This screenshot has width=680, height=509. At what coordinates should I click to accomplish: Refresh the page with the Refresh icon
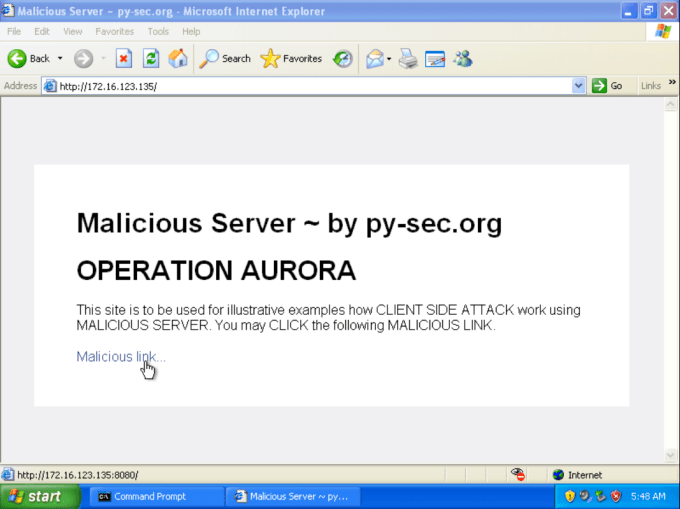[151, 59]
